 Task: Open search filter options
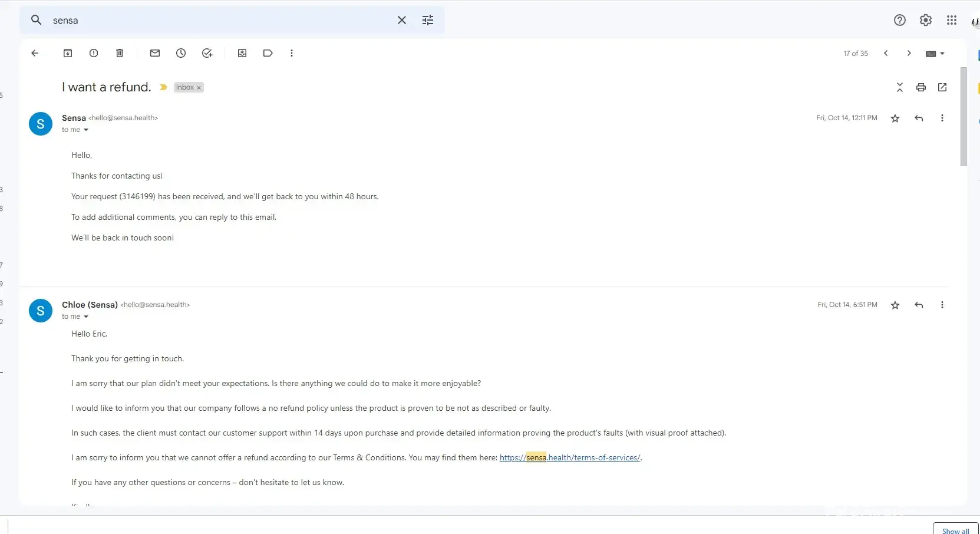click(x=428, y=20)
